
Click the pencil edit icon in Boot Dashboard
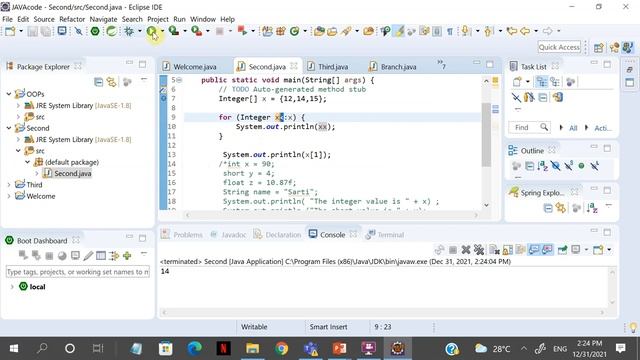[x=88, y=256]
